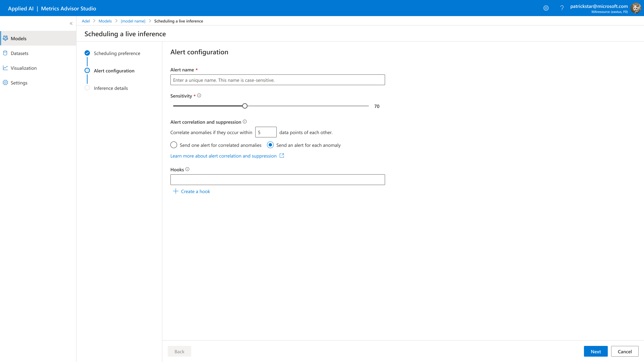
Task: Click the Datasets sidebar icon
Action: click(x=5, y=53)
